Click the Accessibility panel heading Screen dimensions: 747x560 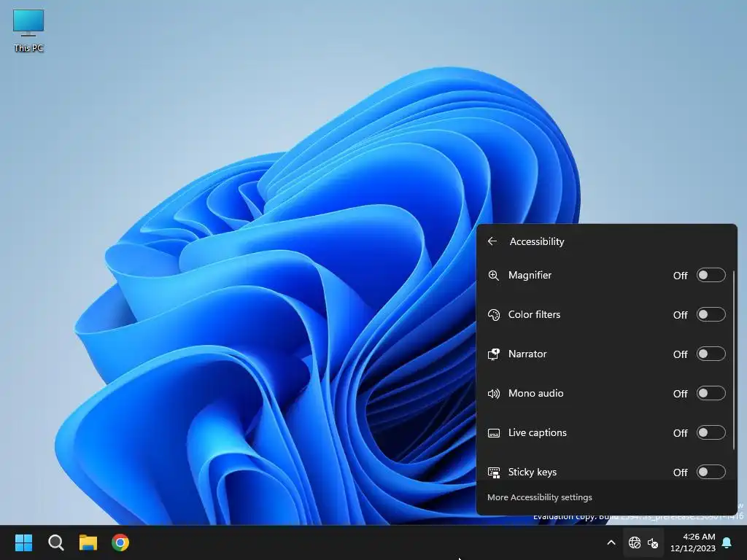click(x=537, y=241)
